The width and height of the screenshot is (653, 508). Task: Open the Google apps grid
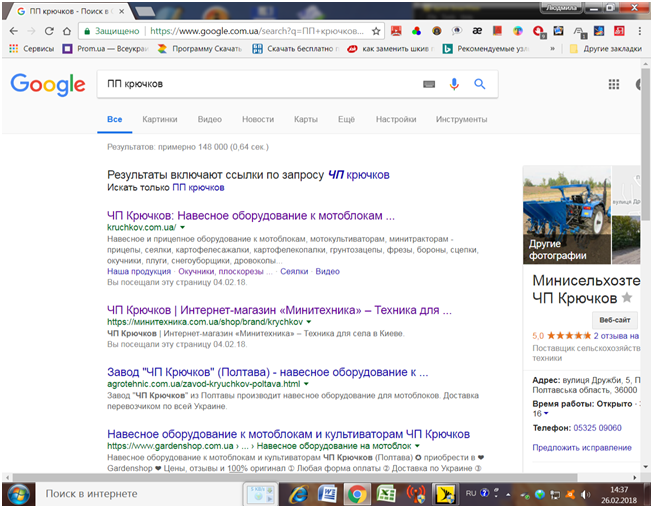614,85
